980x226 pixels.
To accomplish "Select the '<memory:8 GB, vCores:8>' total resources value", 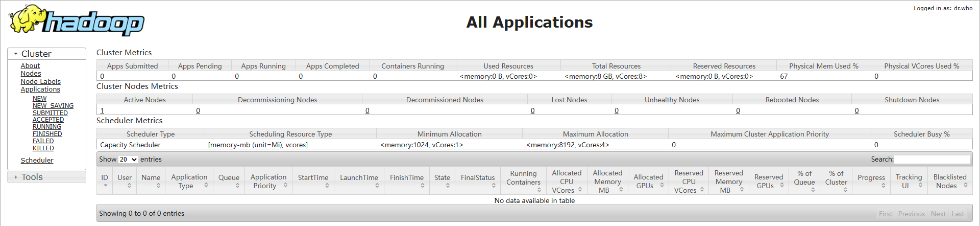I will 606,76.
